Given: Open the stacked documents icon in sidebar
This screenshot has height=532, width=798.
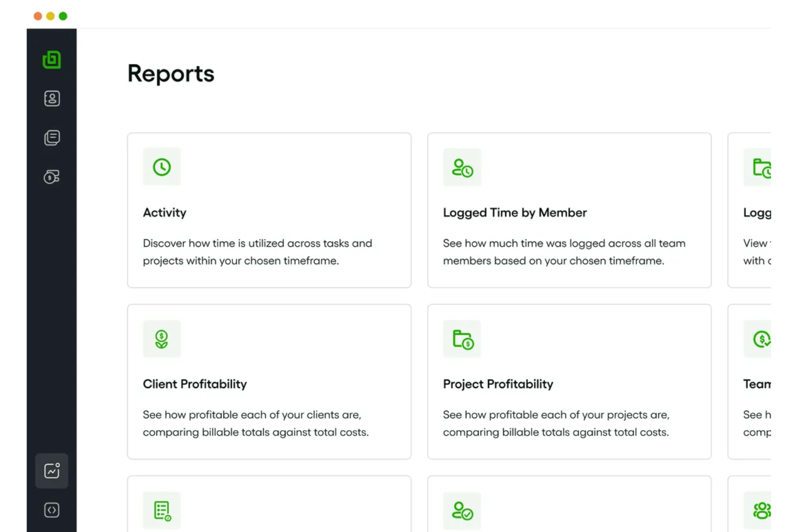Looking at the screenshot, I should [52, 137].
